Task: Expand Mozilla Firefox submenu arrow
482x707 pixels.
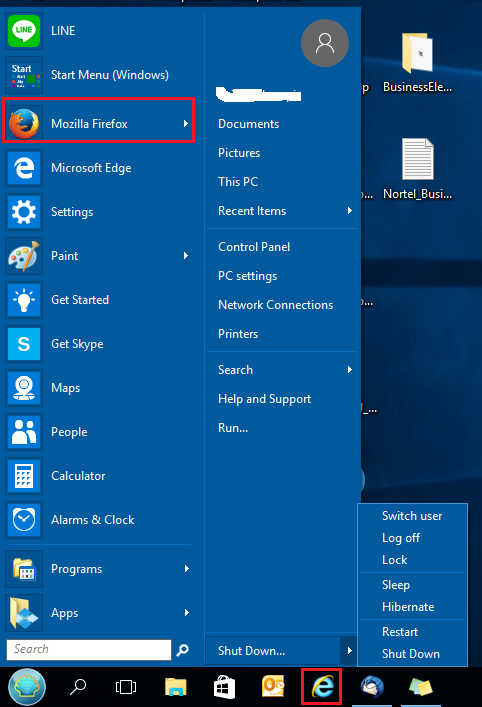Action: point(186,123)
